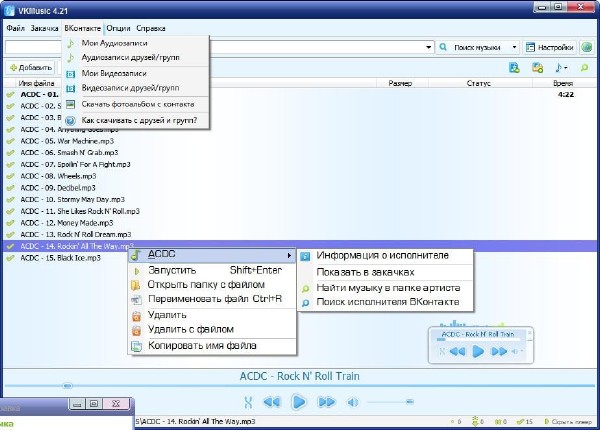This screenshot has width=600, height=430.
Task: Click Скрыть плеер in the status bar
Action: [x=572, y=423]
